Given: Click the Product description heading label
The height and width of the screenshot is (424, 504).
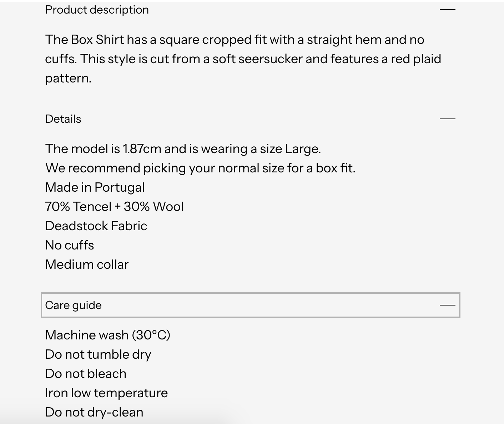Looking at the screenshot, I should click(97, 10).
